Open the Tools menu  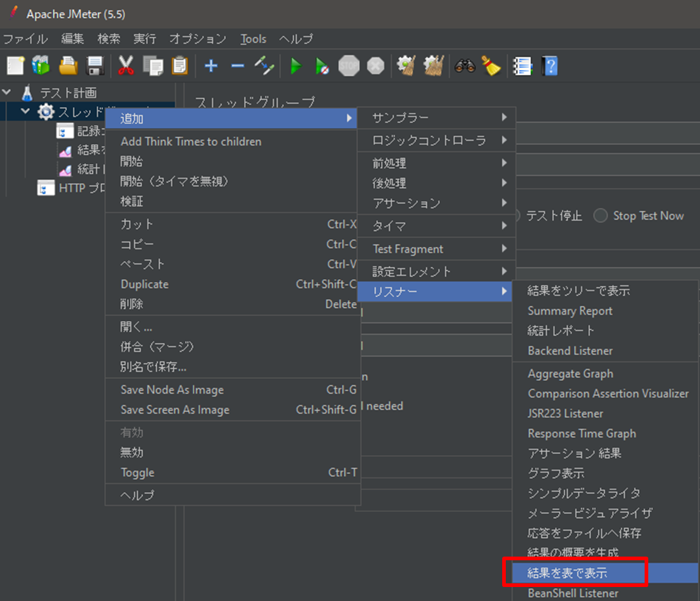pos(253,38)
